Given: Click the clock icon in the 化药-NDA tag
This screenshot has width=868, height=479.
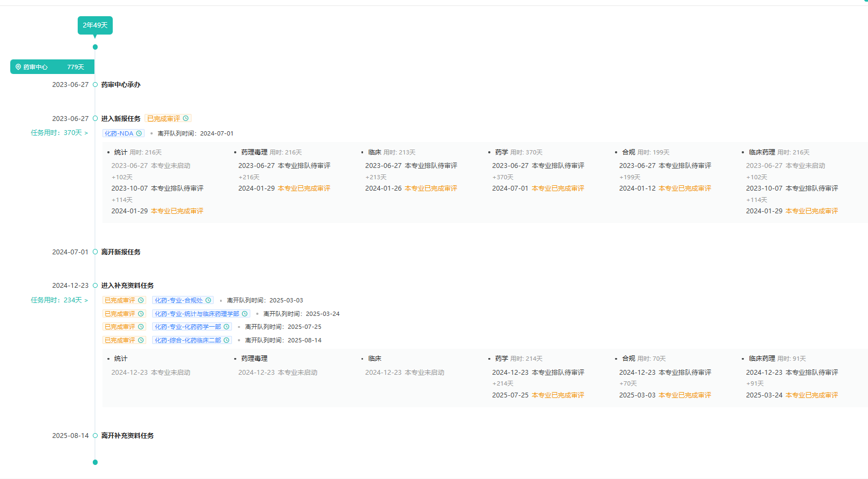Looking at the screenshot, I should pos(139,133).
